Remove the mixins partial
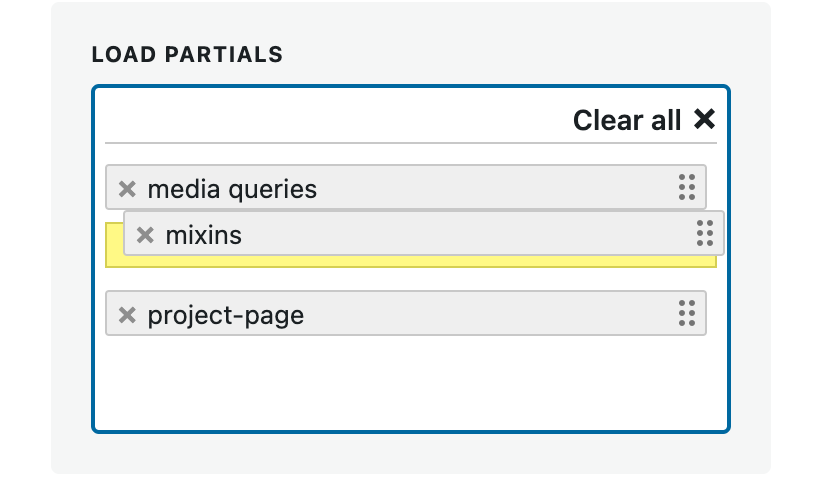The width and height of the screenshot is (815, 483). 145,235
